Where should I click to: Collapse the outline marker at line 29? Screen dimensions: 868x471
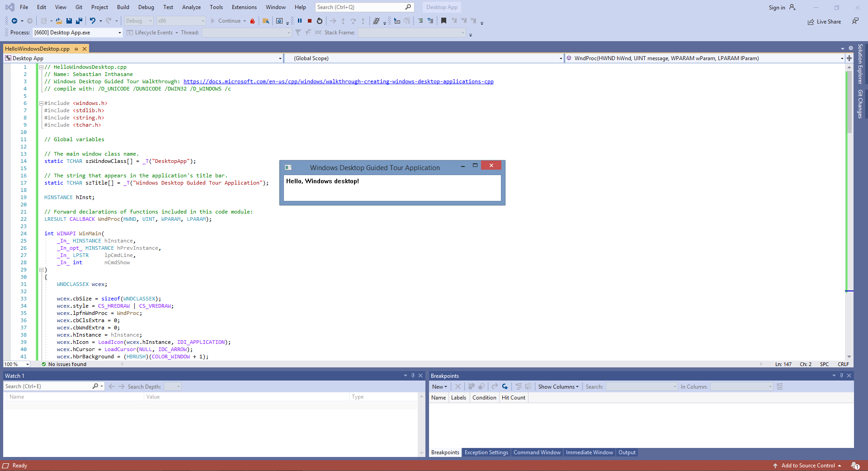click(41, 270)
